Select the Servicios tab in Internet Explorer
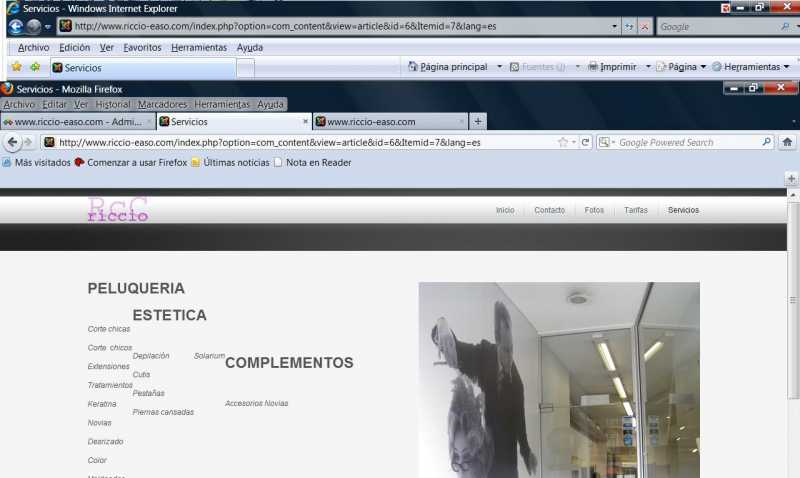The height and width of the screenshot is (478, 800). (143, 68)
